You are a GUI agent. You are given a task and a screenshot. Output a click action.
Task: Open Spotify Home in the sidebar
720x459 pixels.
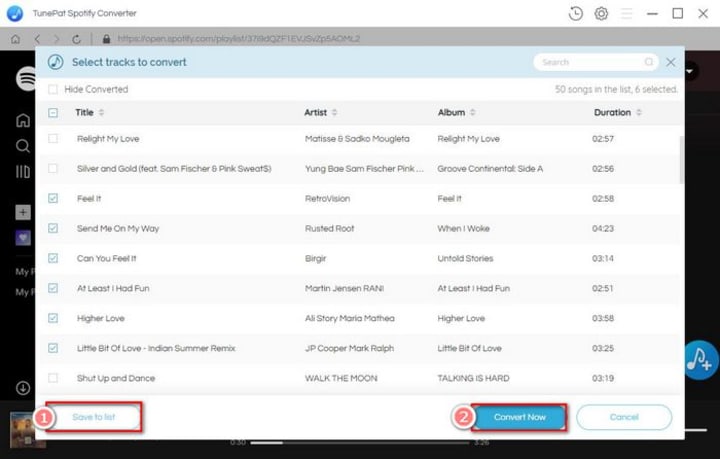tap(23, 120)
